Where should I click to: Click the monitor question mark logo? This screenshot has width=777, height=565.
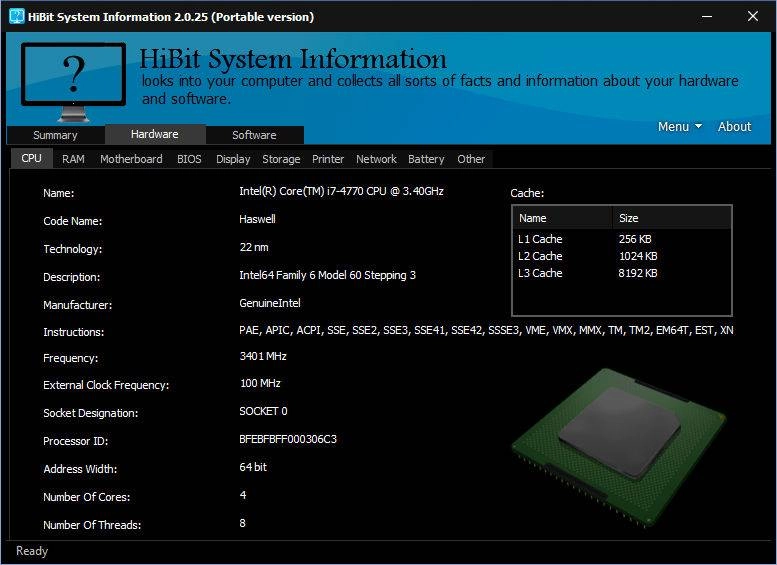tap(73, 82)
